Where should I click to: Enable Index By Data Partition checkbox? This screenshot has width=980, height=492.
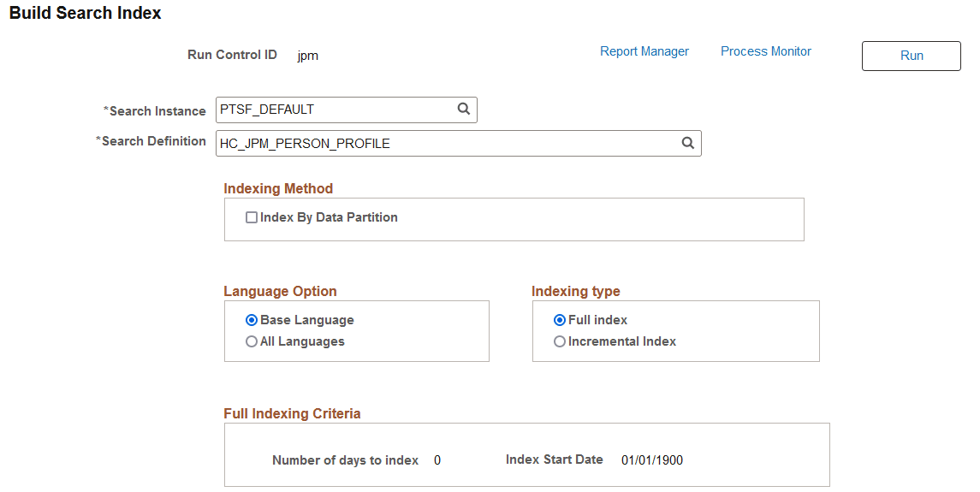(252, 217)
